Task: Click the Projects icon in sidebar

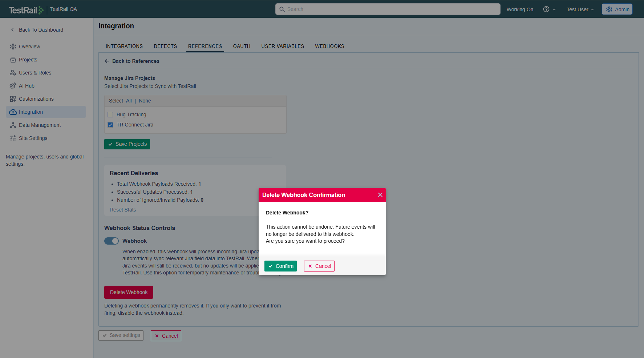Action: [x=13, y=60]
